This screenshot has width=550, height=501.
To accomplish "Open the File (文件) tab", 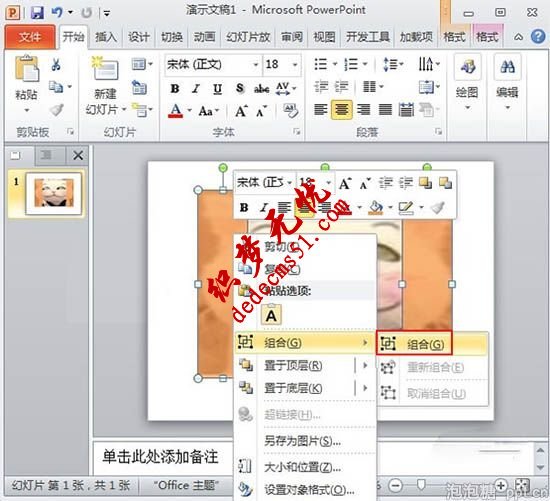I will point(30,37).
